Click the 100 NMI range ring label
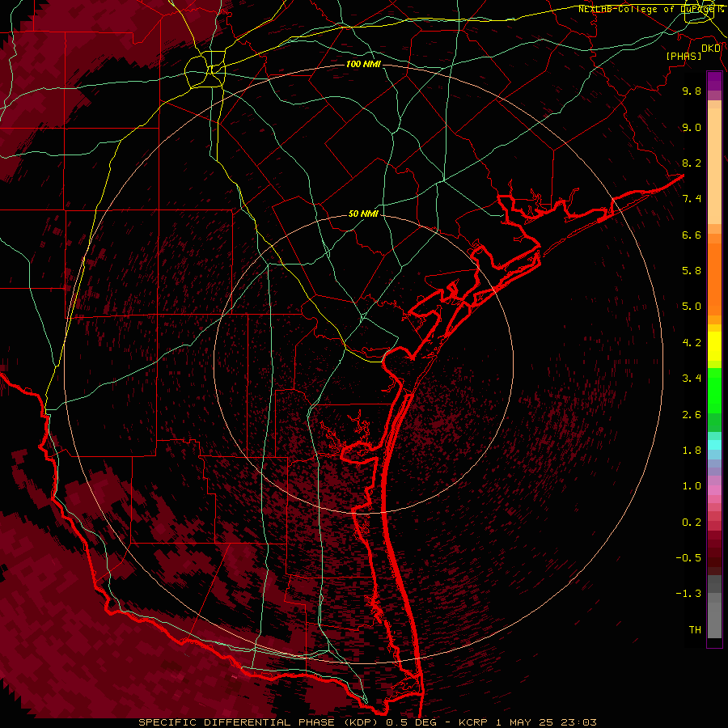The image size is (728, 728). click(363, 64)
